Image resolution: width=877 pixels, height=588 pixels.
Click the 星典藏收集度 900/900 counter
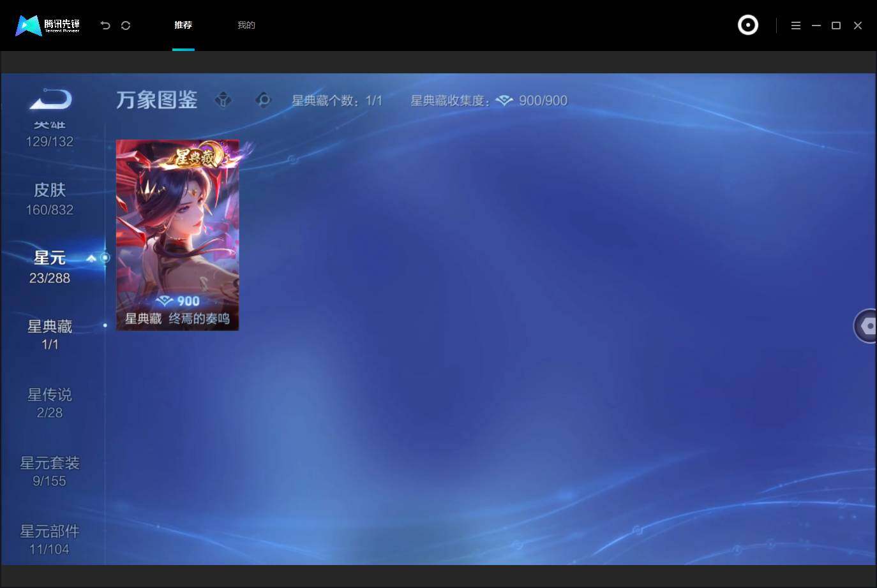point(489,101)
